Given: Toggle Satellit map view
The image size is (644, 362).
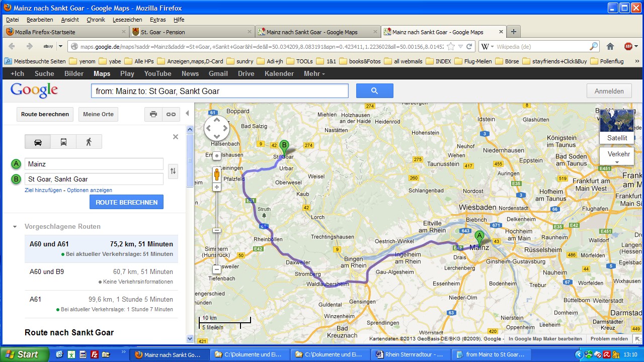Looking at the screenshot, I should 617,126.
